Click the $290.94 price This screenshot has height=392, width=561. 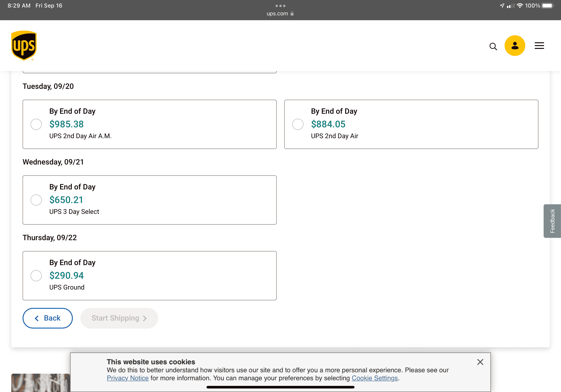[66, 275]
